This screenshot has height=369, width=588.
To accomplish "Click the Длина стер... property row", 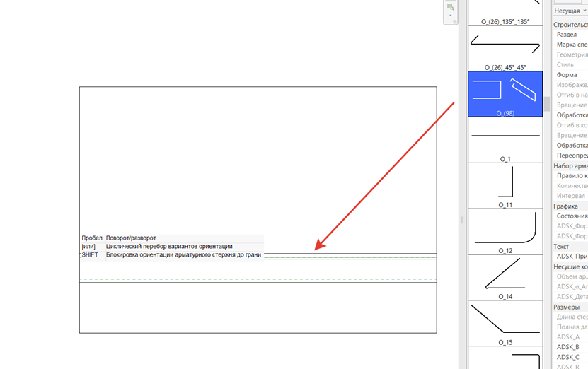I will [x=570, y=317].
